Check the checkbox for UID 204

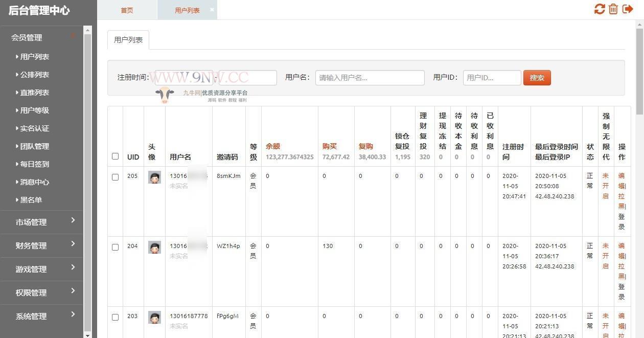coord(115,247)
